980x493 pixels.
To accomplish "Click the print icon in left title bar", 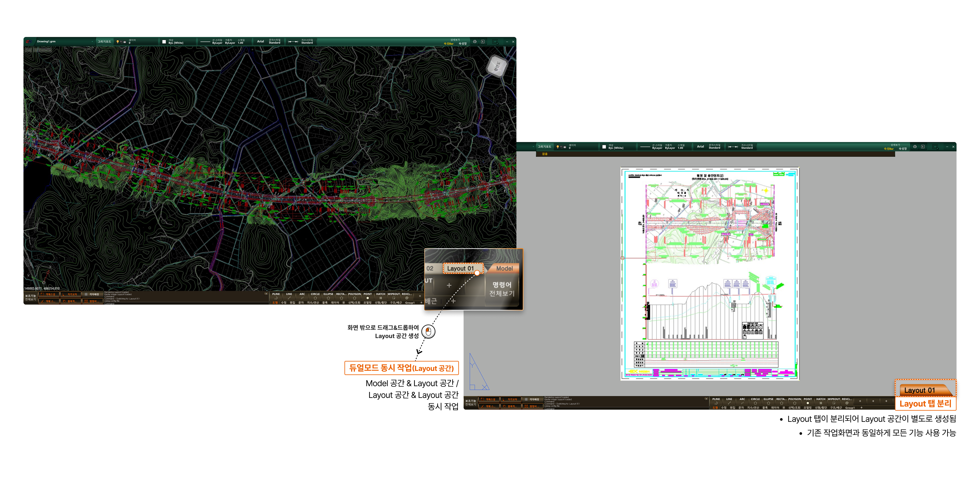I will [x=474, y=41].
